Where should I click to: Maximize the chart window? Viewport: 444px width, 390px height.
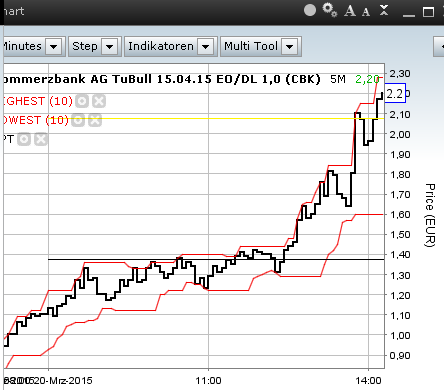click(428, 12)
